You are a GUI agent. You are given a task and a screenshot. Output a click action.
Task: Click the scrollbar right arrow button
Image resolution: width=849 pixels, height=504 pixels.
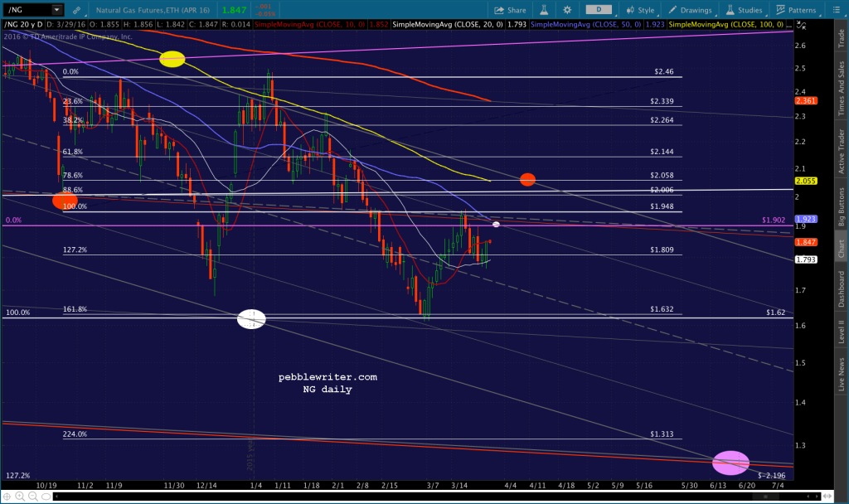click(817, 497)
